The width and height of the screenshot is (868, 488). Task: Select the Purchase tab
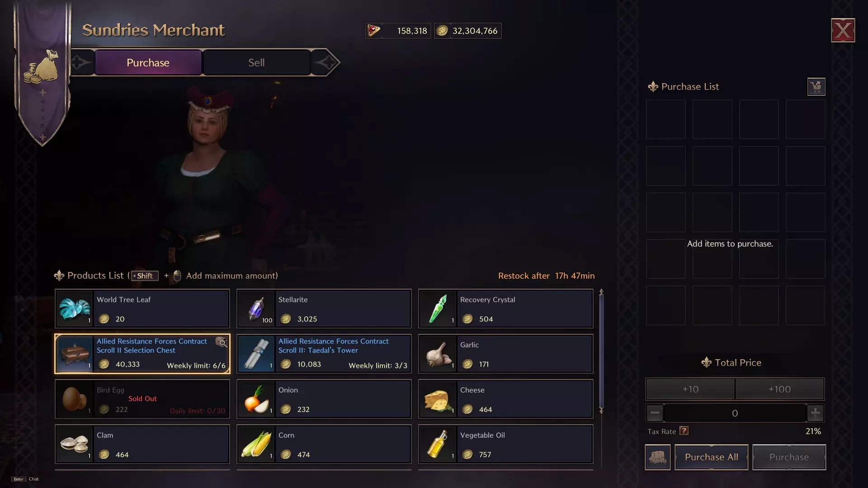point(148,62)
